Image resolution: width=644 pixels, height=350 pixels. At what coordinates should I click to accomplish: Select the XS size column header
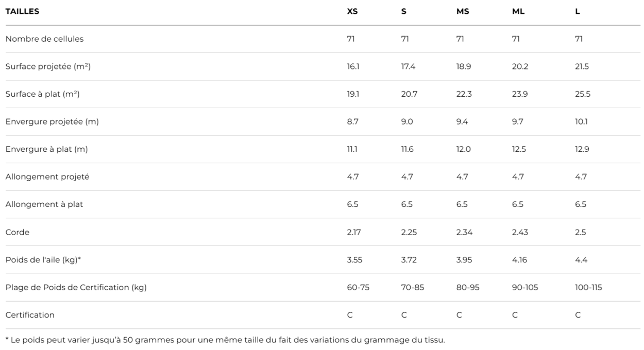coord(352,11)
